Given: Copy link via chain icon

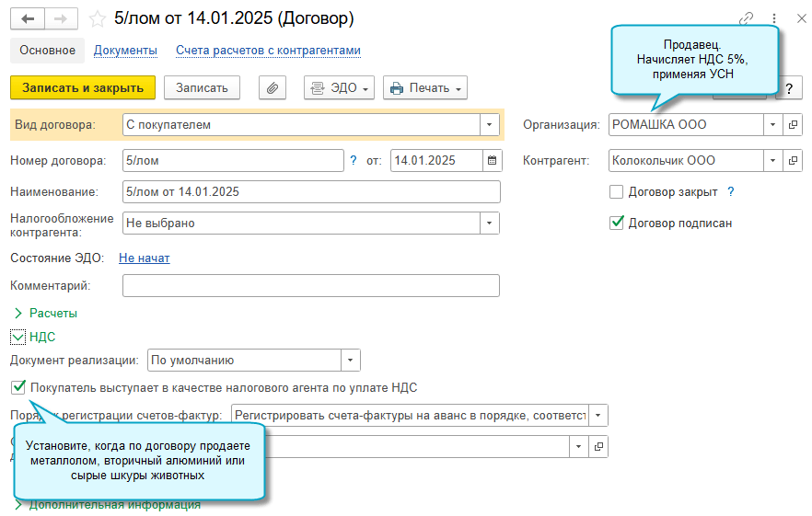Looking at the screenshot, I should [747, 18].
